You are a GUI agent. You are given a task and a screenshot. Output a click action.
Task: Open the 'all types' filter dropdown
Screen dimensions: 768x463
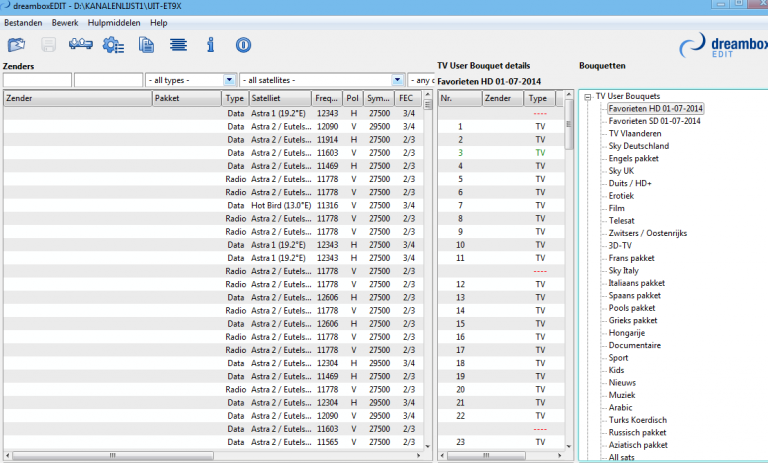pyautogui.click(x=229, y=80)
